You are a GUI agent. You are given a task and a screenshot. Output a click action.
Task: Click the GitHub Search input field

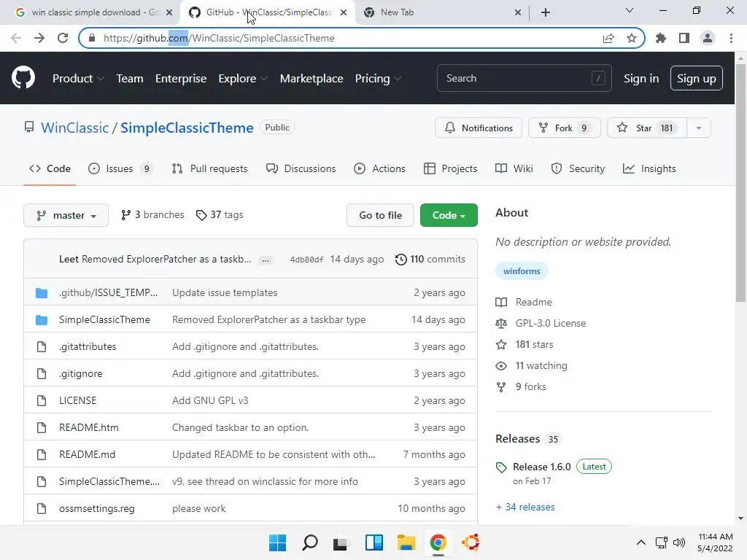524,78
